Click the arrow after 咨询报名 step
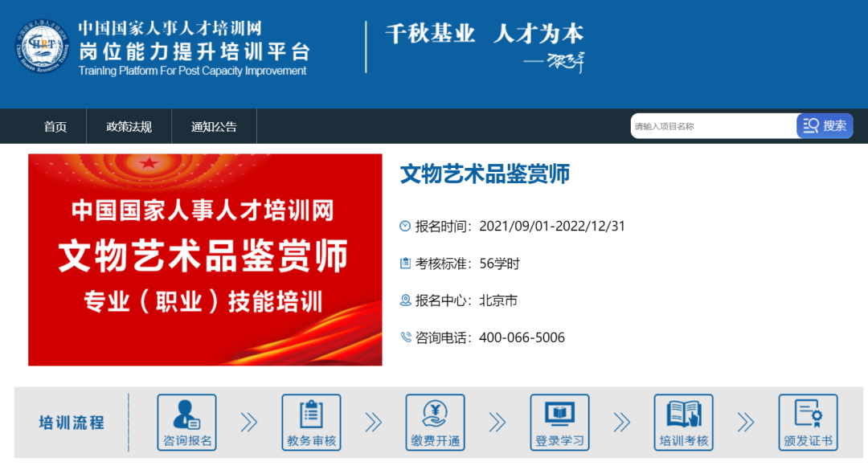 (249, 423)
